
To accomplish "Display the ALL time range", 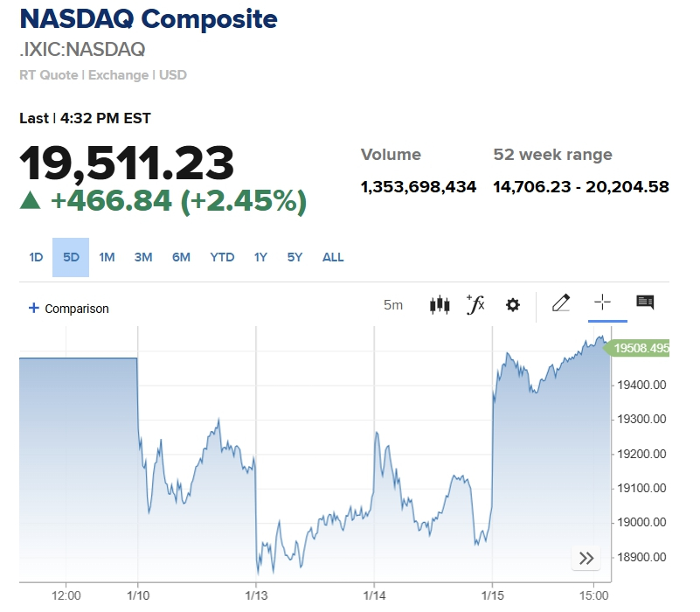I will tap(333, 257).
